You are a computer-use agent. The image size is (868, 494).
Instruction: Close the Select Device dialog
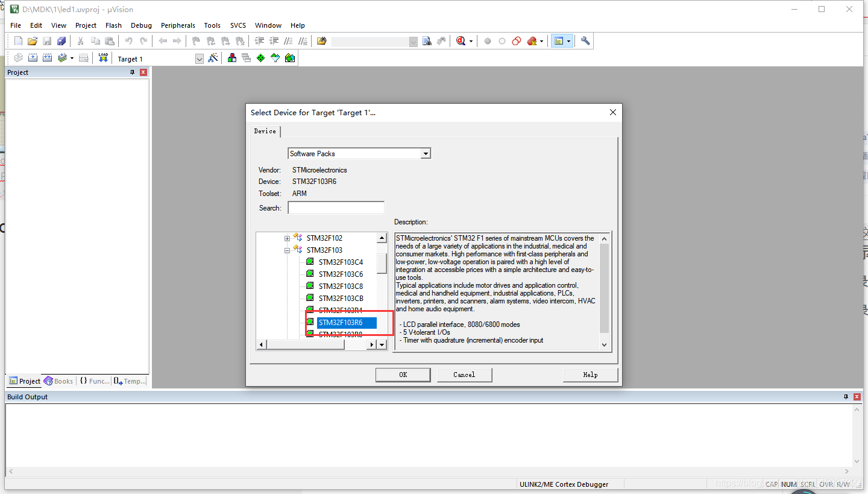(x=613, y=112)
